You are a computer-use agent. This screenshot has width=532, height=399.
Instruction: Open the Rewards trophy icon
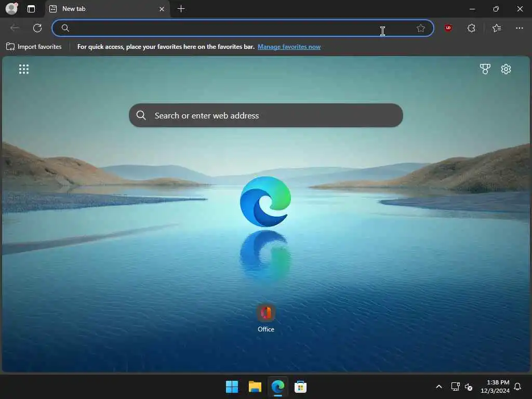(485, 69)
